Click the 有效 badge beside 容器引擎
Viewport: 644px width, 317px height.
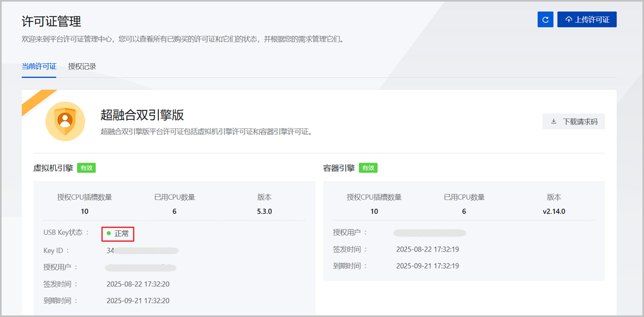[x=368, y=168]
